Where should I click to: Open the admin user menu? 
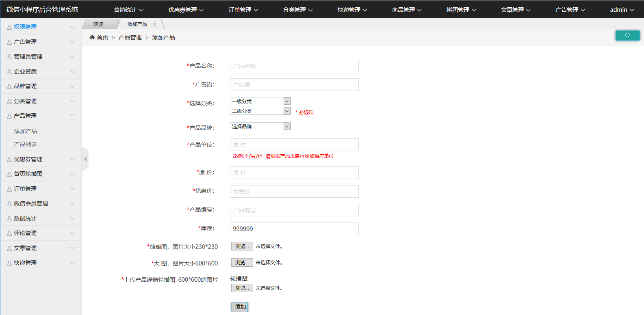click(621, 10)
